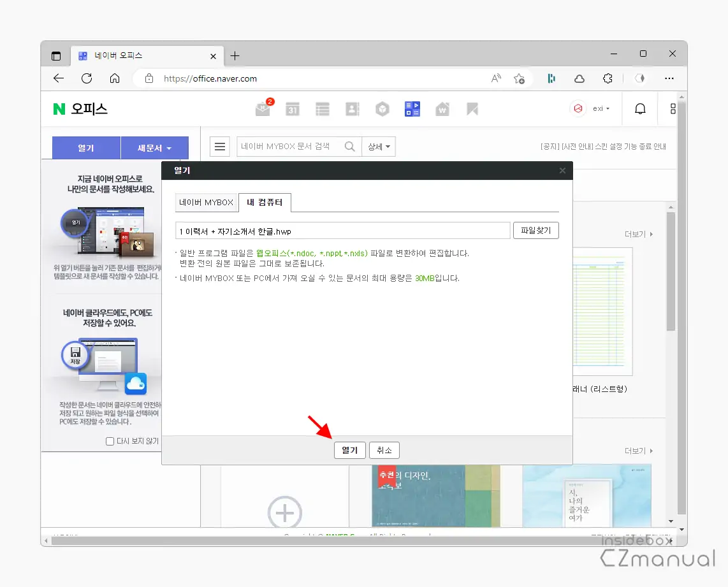Click the site info lock icon
Viewport: 728px width, 587px height.
pos(149,78)
